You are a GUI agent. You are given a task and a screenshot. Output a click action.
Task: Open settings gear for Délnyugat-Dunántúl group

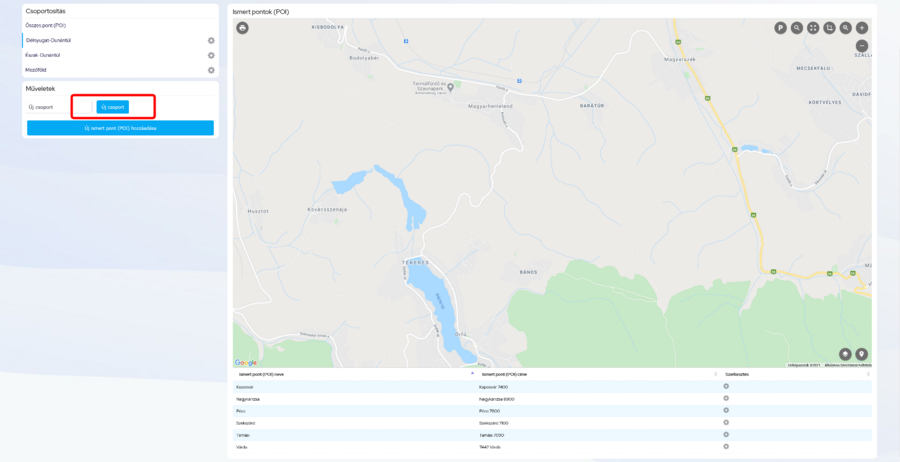point(211,41)
